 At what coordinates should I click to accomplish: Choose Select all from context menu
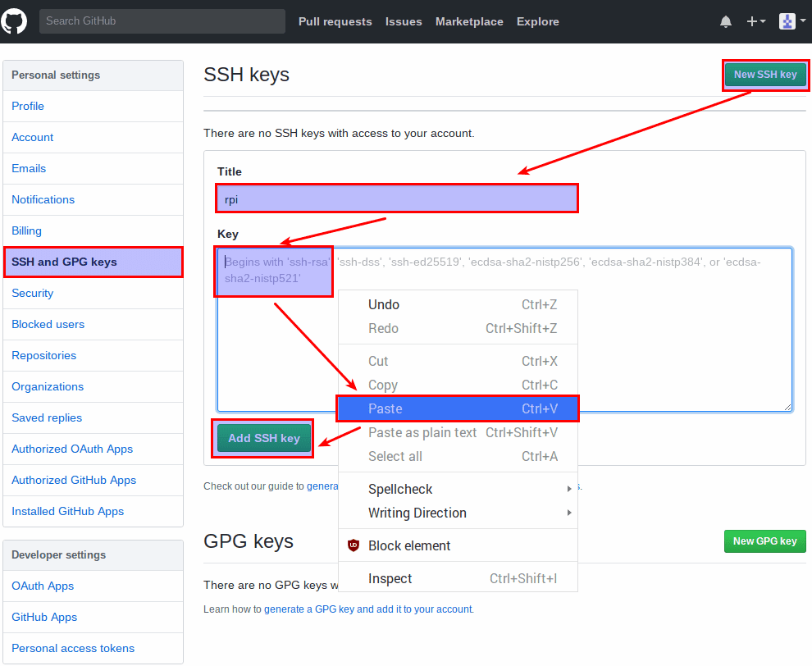[458, 456]
